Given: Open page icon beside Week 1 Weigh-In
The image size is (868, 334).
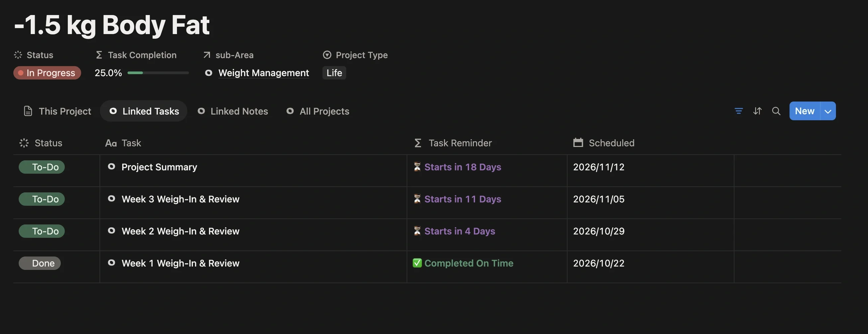Looking at the screenshot, I should click(x=112, y=263).
